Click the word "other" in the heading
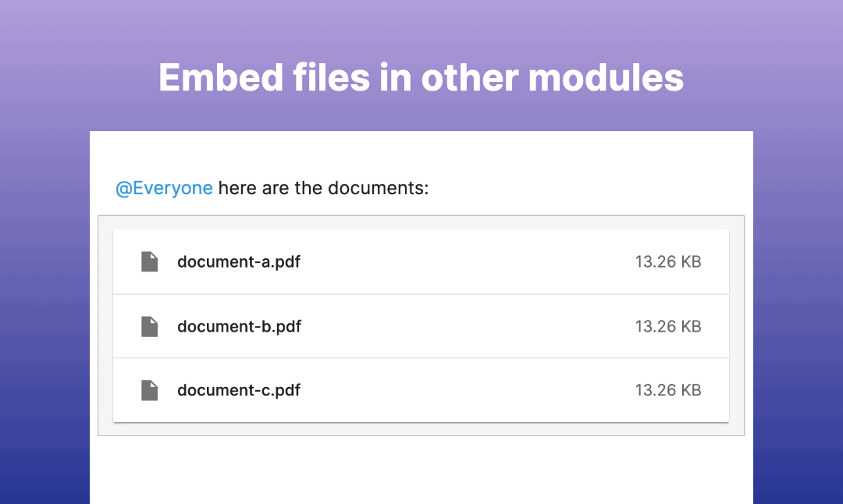Image resolution: width=843 pixels, height=504 pixels. click(470, 78)
